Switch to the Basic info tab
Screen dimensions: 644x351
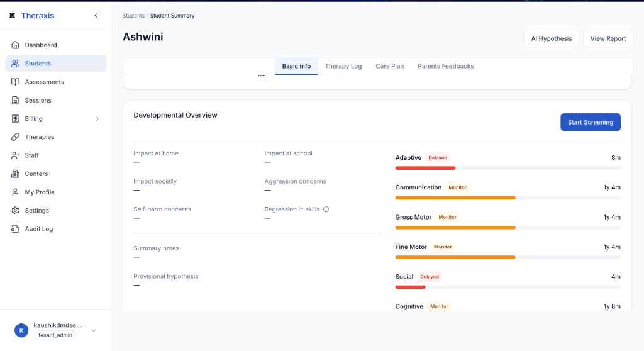296,66
